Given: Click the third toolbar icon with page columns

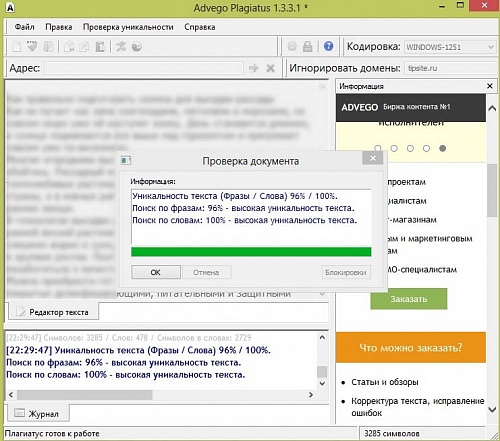Looking at the screenshot, I should coord(48,46).
